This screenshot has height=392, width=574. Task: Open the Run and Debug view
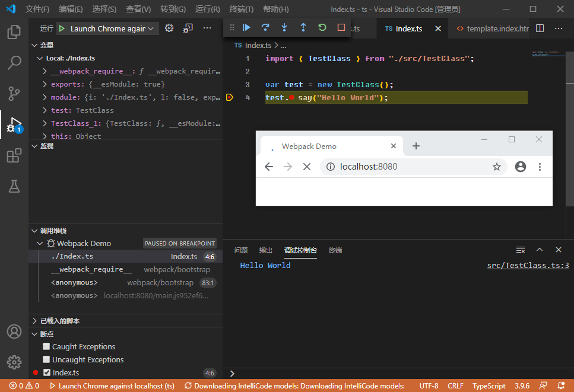pyautogui.click(x=14, y=125)
